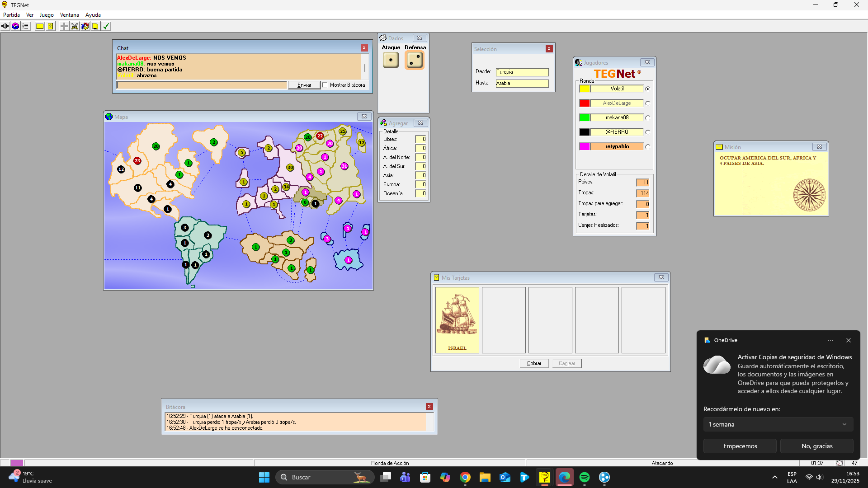Click the regroup arrows toolbar icon
Image resolution: width=868 pixels, height=488 pixels.
click(85, 26)
